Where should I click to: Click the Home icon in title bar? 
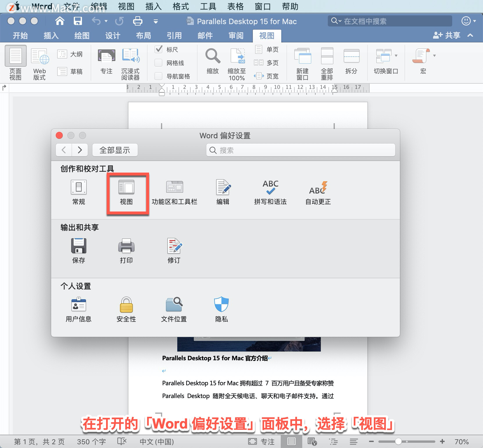pos(60,21)
